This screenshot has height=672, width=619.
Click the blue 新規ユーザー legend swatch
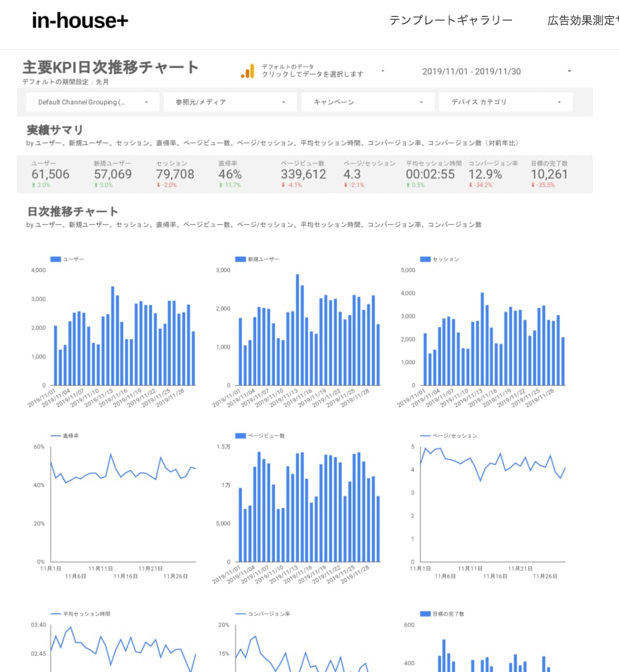[241, 259]
